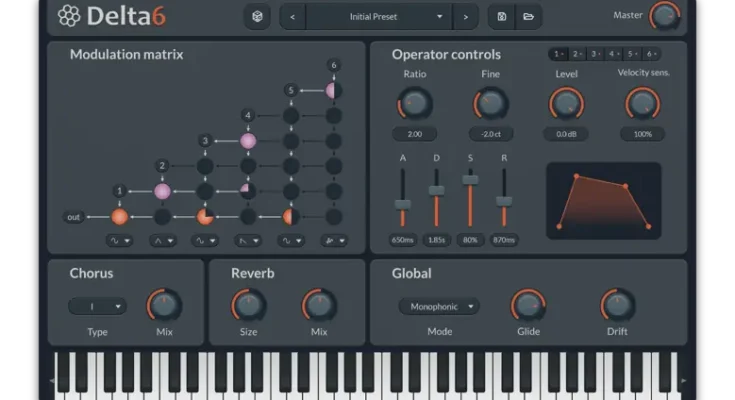Select operator 6 tab
735x400 pixels.
(x=651, y=54)
